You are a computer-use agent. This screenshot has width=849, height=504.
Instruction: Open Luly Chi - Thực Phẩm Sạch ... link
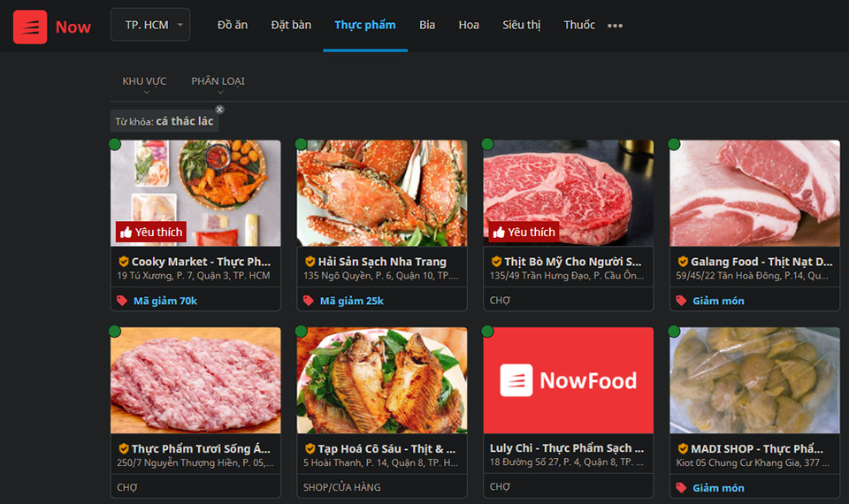click(x=566, y=448)
